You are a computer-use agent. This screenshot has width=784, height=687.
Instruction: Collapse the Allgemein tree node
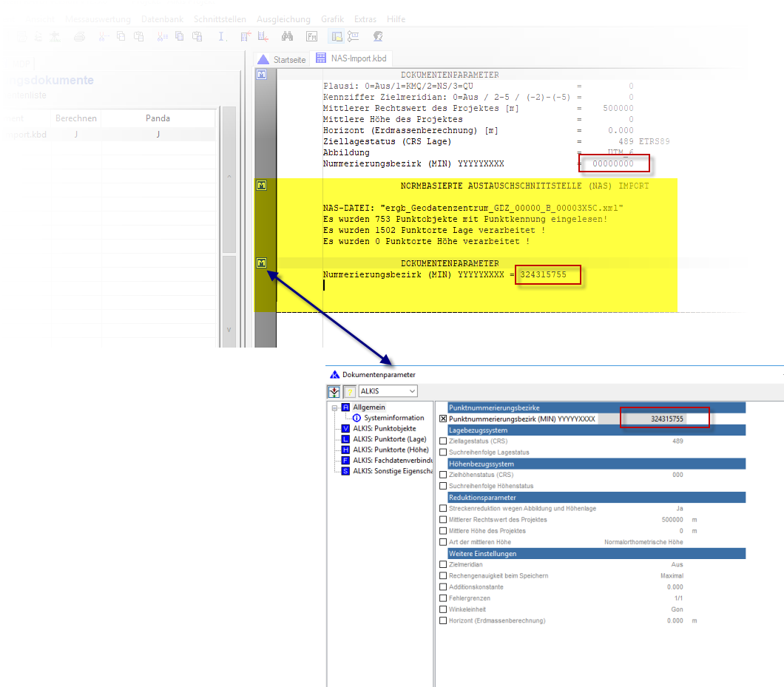pos(335,407)
